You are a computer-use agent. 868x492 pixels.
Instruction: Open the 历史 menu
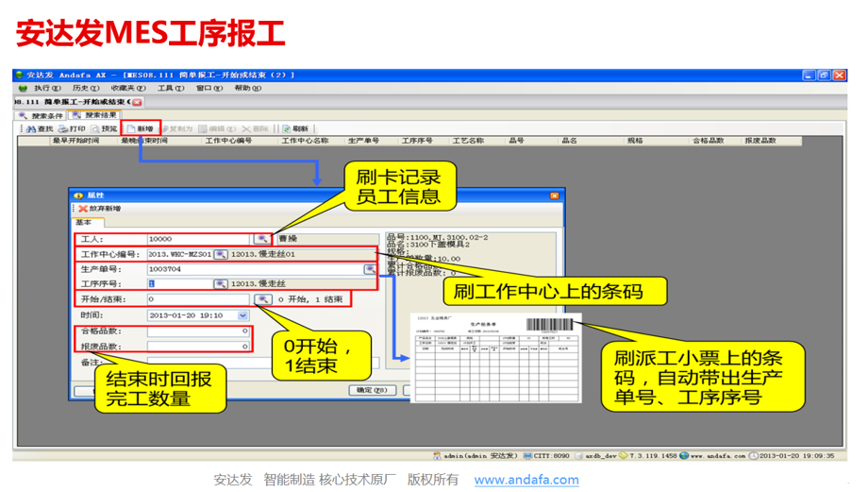[85, 88]
